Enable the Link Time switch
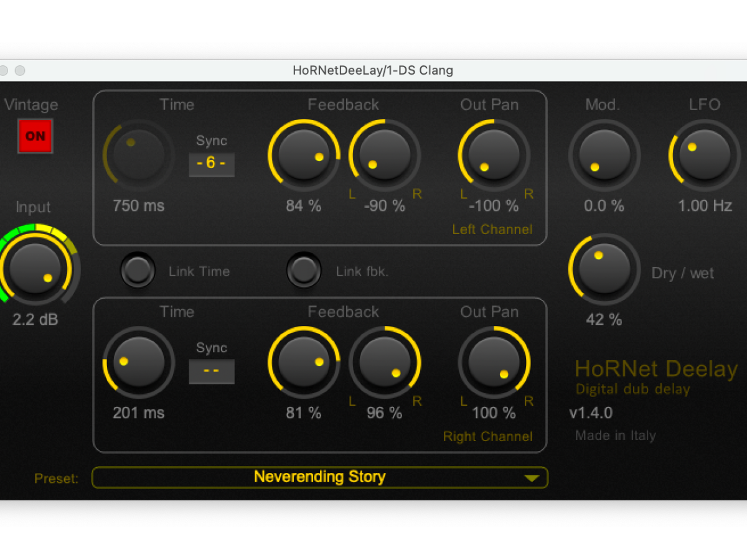747x560 pixels. (x=138, y=271)
